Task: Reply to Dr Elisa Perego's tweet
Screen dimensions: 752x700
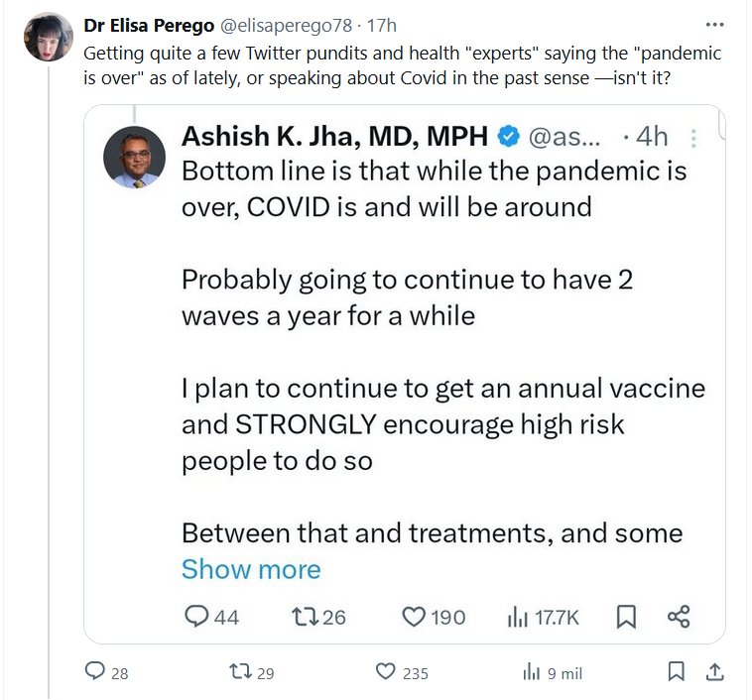Action: click(94, 672)
